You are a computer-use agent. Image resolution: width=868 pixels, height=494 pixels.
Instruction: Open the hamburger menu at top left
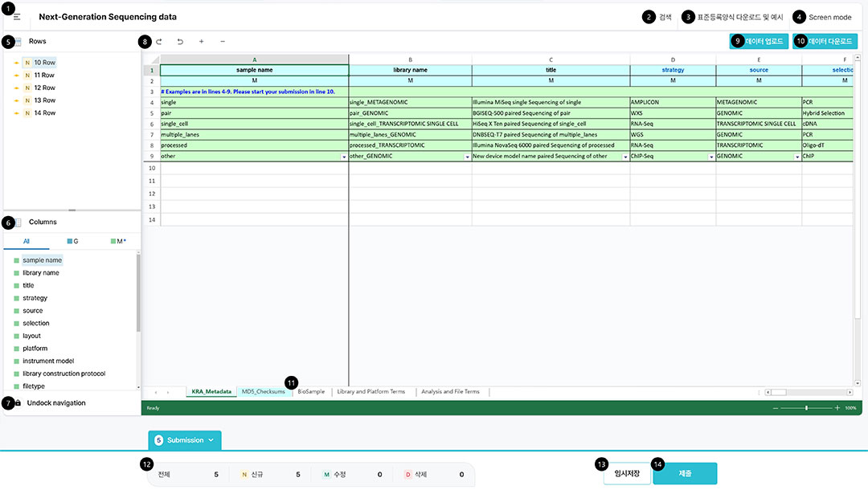tap(17, 17)
